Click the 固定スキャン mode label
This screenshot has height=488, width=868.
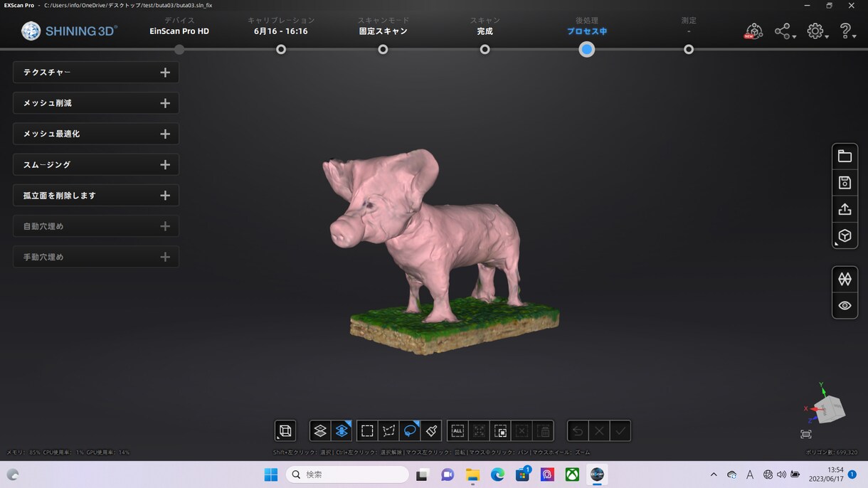pyautogui.click(x=383, y=31)
